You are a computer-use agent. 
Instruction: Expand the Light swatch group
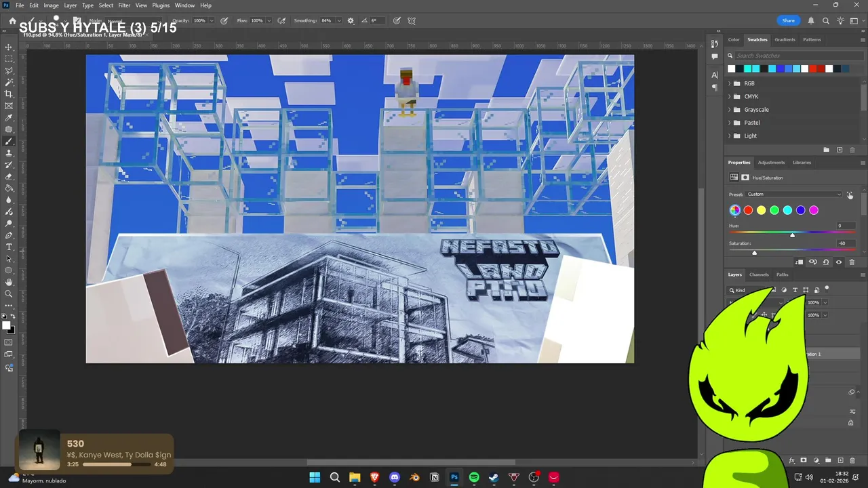(730, 136)
